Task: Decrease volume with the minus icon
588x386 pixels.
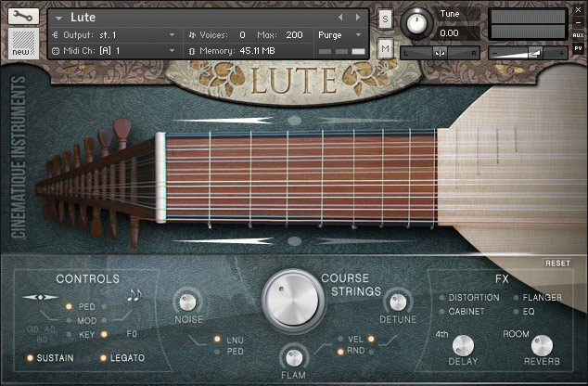Action: 495,53
